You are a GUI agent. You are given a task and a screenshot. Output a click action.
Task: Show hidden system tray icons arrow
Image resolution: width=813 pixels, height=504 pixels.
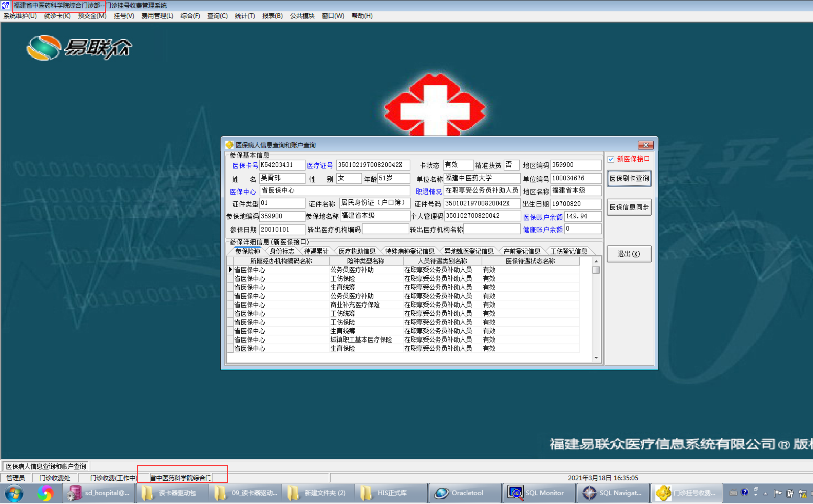tap(765, 493)
